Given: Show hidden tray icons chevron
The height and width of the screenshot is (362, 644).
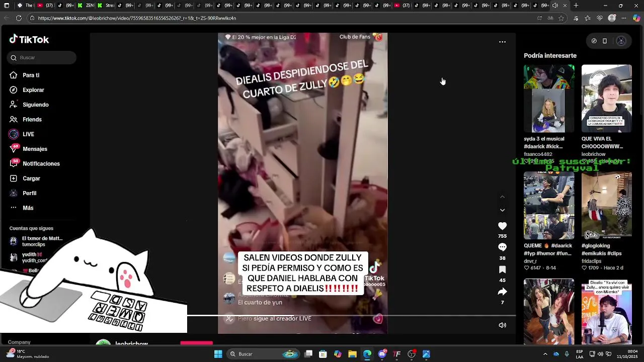Looking at the screenshot, I should click(x=545, y=354).
